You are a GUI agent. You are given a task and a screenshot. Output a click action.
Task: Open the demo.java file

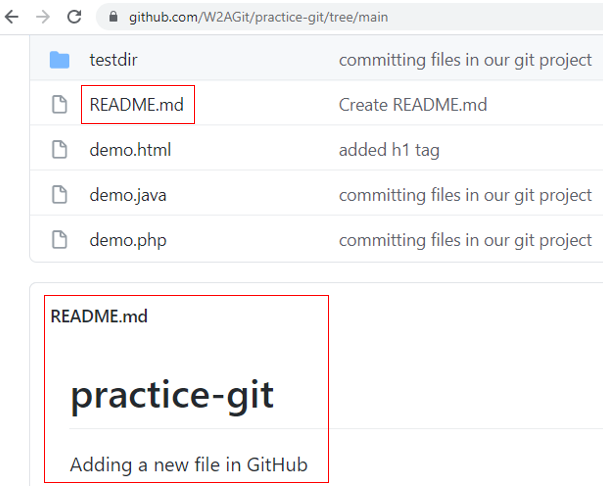click(128, 195)
